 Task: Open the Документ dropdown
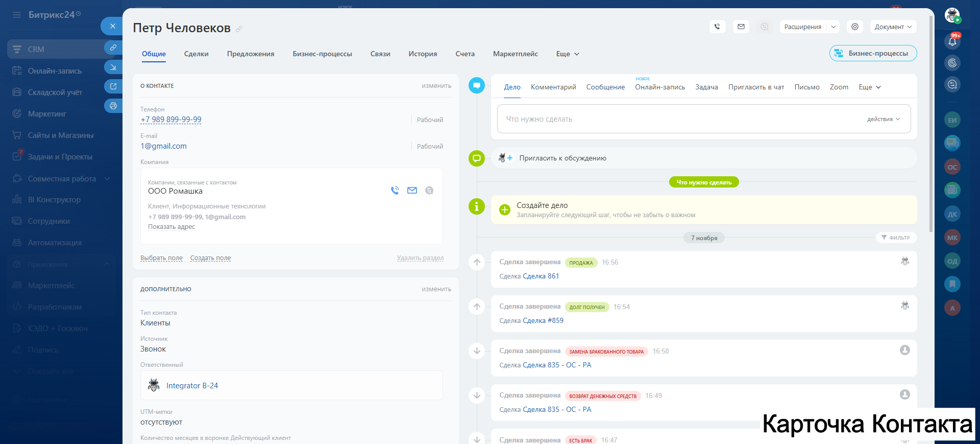pyautogui.click(x=893, y=27)
